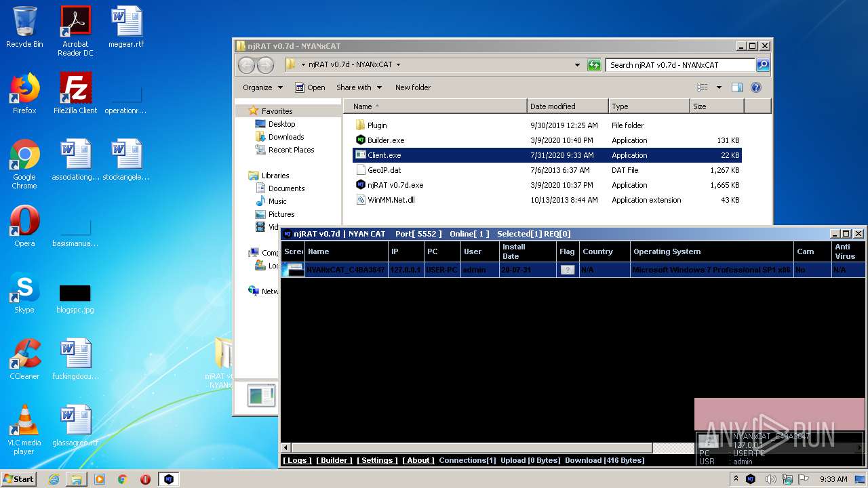
Task: Sort files by Type column
Action: pos(649,106)
